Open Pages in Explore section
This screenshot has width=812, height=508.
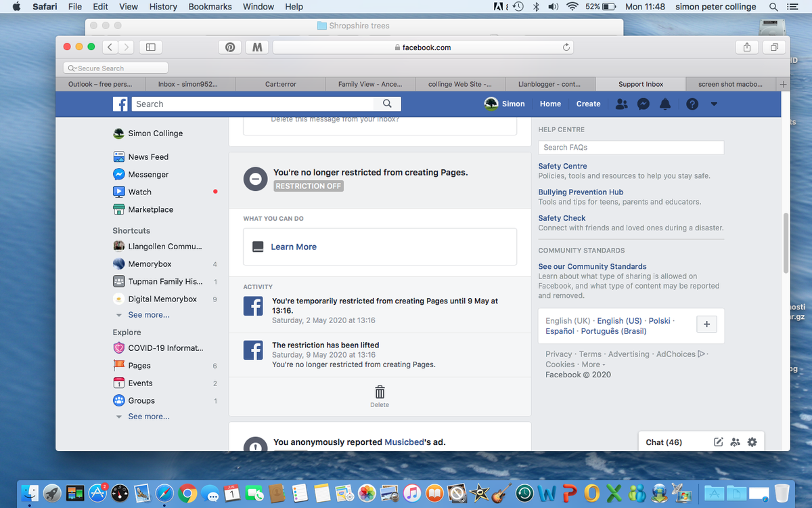coord(139,365)
